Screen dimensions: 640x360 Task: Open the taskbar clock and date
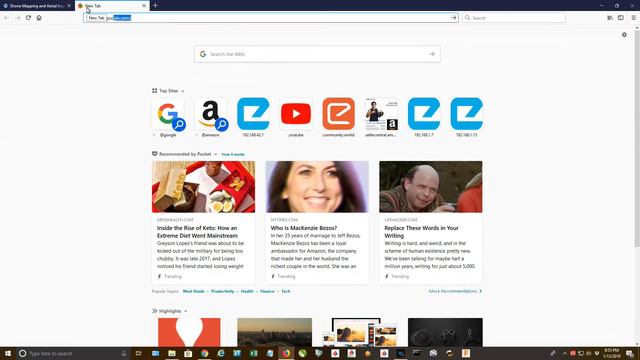click(612, 353)
